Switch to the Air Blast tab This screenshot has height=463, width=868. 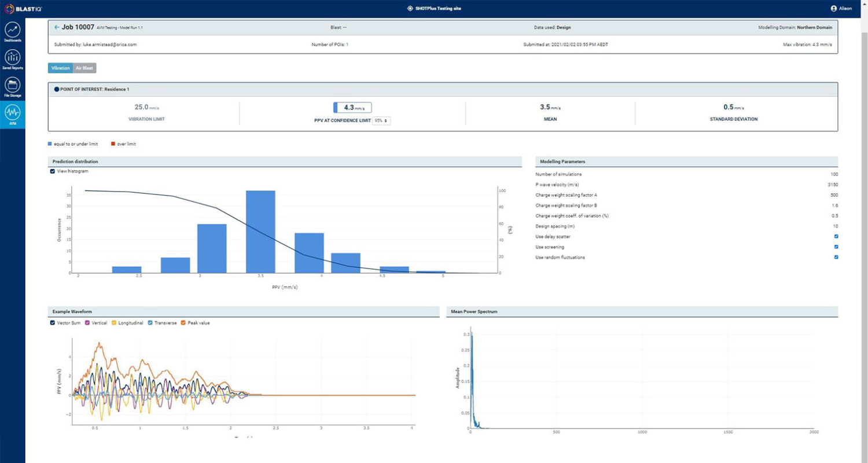click(84, 68)
